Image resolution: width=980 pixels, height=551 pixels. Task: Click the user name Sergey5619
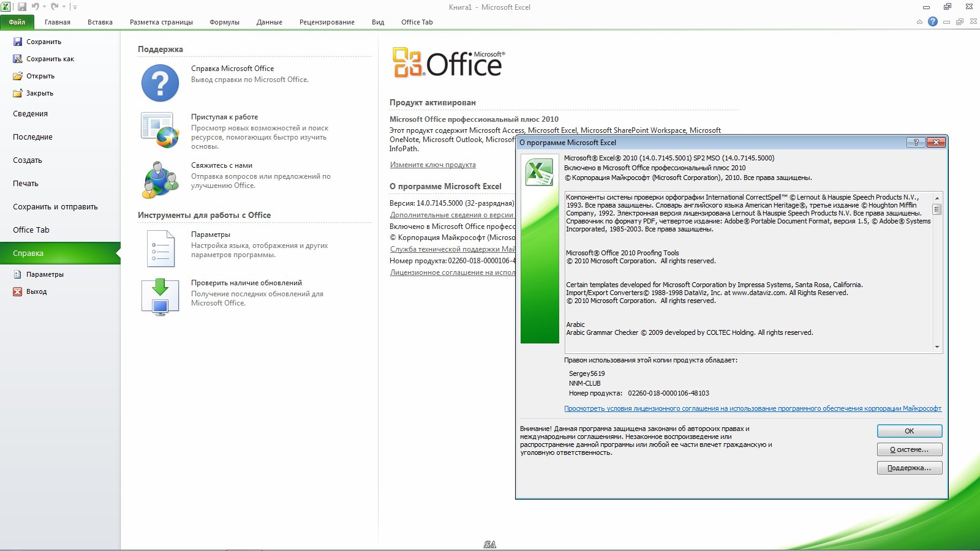587,373
